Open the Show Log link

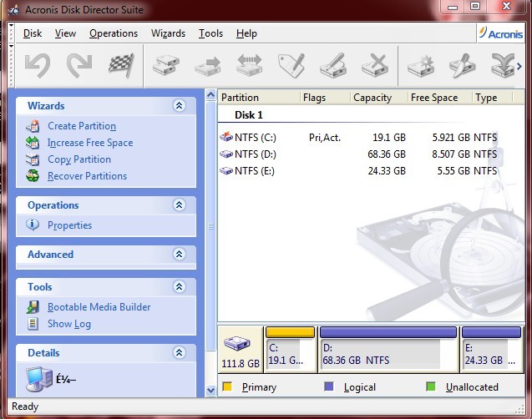[69, 324]
